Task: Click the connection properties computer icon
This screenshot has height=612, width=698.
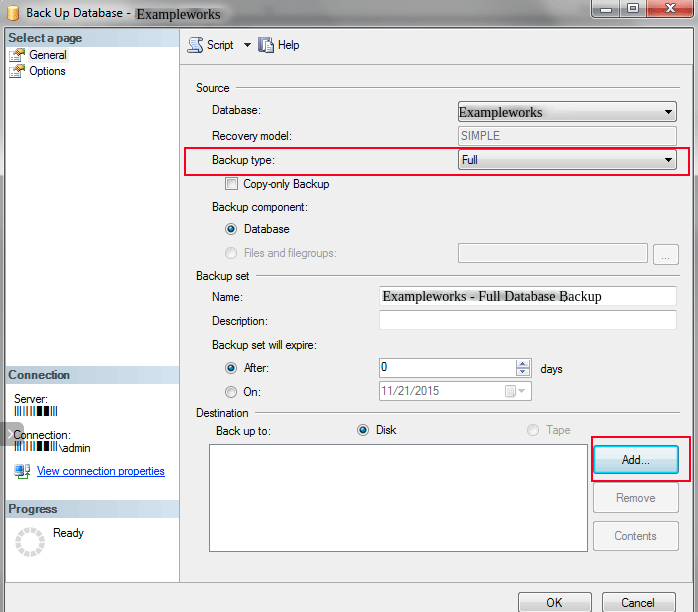Action: coord(22,471)
